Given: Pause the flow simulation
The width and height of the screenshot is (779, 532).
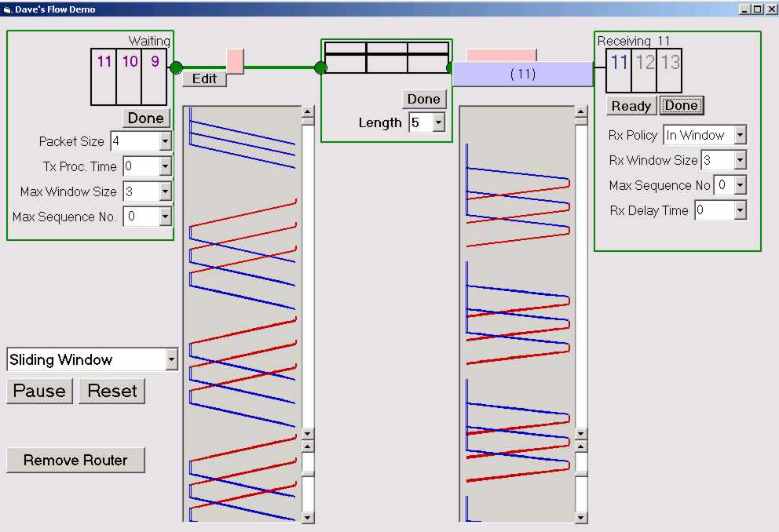Looking at the screenshot, I should (x=39, y=391).
